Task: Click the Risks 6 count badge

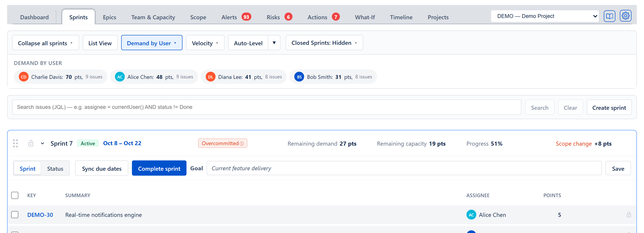Action: click(x=288, y=17)
